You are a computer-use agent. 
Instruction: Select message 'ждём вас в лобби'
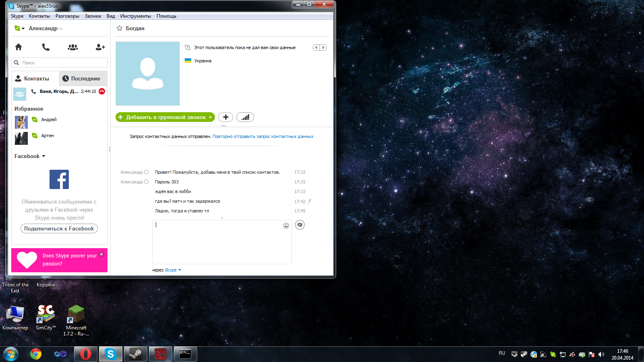(x=173, y=191)
